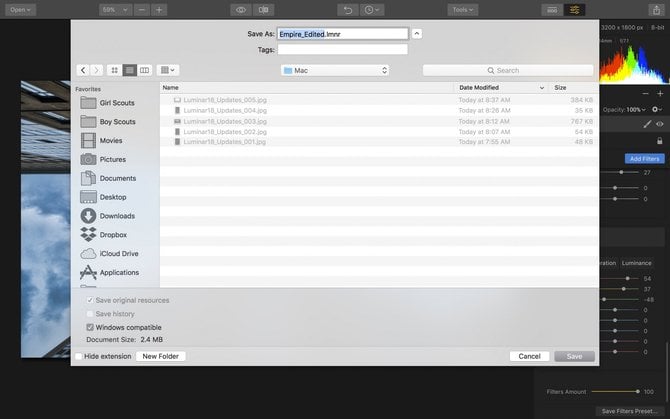
Task: Open the Tools dropdown menu
Action: [x=463, y=10]
